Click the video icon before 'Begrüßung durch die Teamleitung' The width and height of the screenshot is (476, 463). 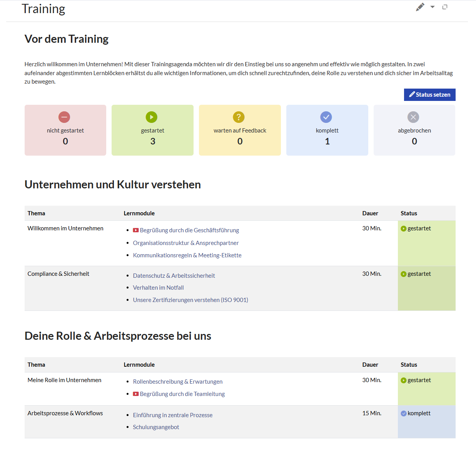pos(136,394)
